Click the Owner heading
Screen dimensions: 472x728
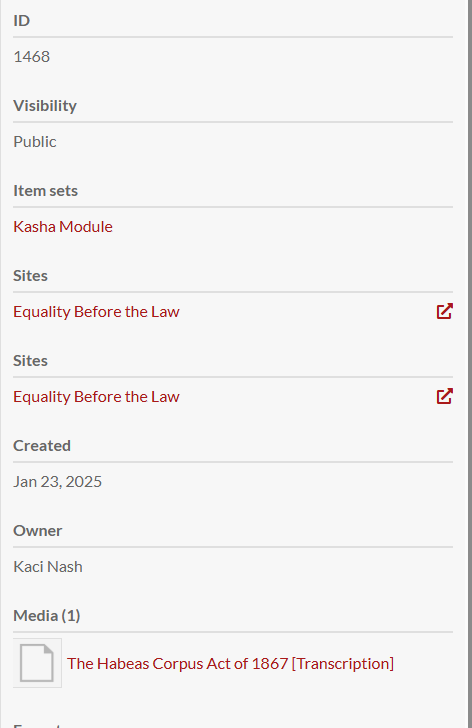pyautogui.click(x=38, y=531)
